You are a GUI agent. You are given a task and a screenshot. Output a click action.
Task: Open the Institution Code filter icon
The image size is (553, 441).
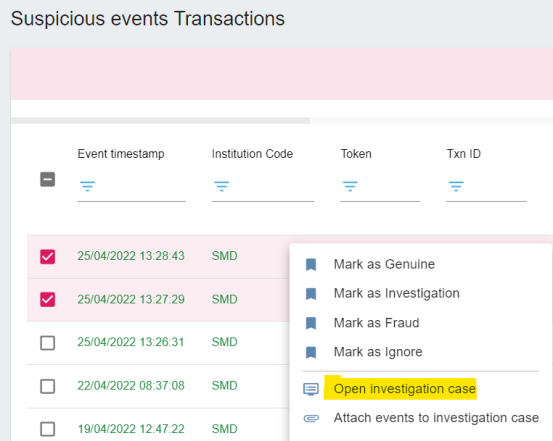[x=221, y=186]
